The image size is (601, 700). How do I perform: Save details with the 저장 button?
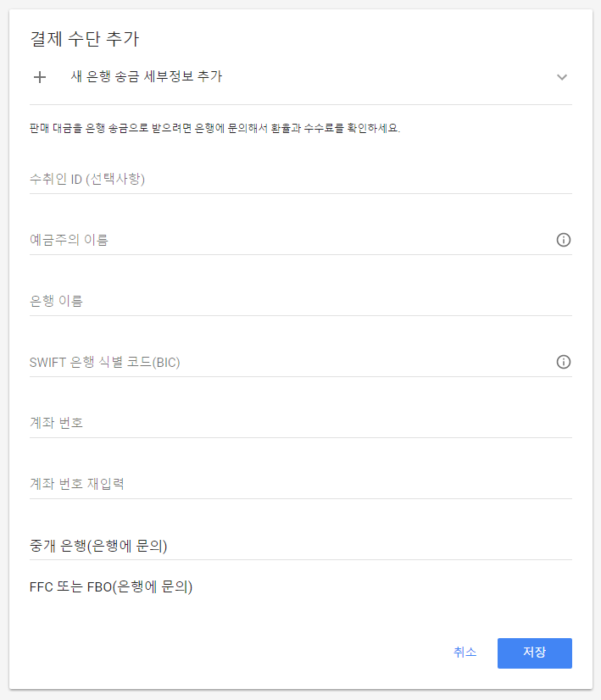[x=535, y=653]
